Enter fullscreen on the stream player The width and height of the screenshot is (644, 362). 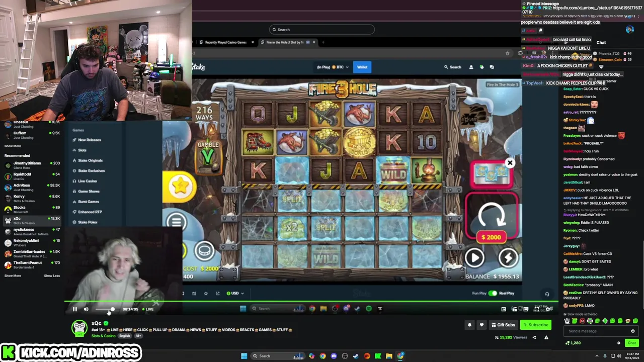tap(537, 309)
